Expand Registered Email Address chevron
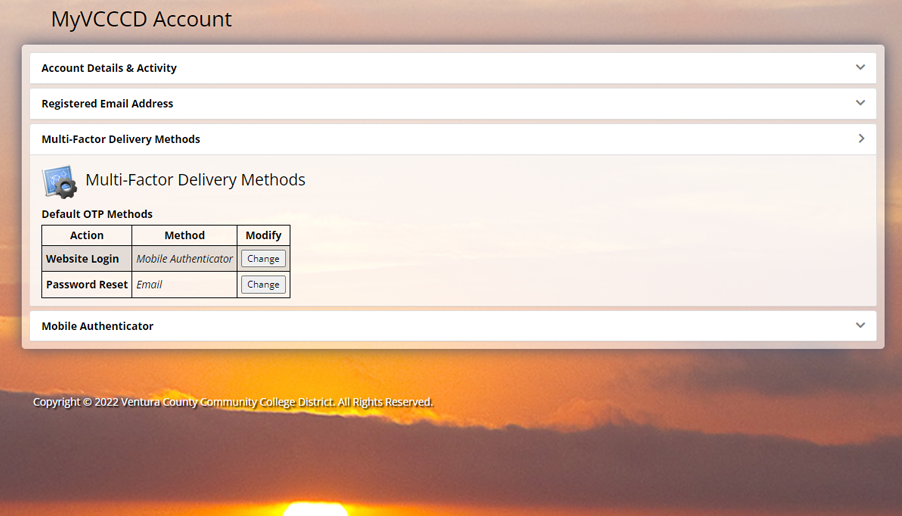902x516 pixels. click(x=860, y=103)
